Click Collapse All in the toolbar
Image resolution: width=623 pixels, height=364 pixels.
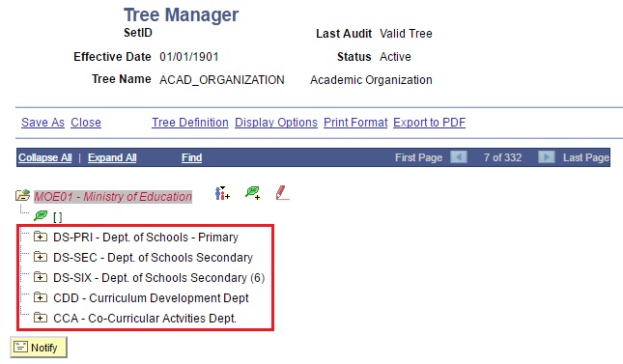click(44, 157)
